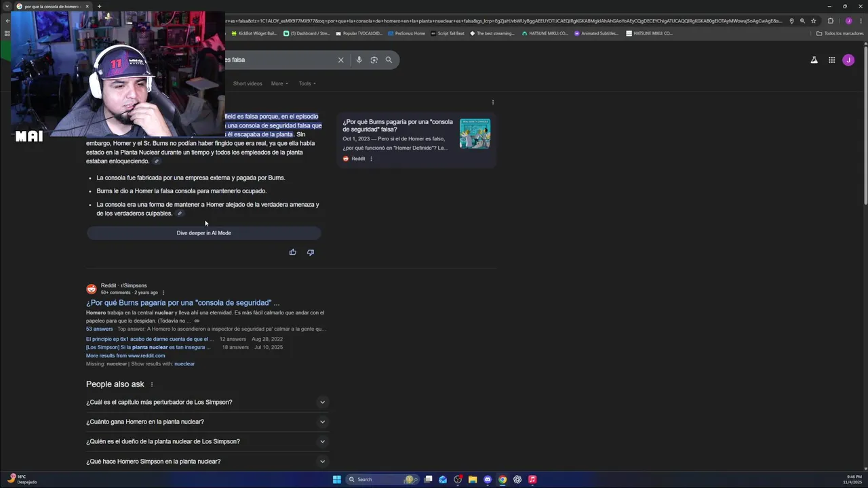Image resolution: width=868 pixels, height=488 pixels.
Task: Give thumbs up to the AI overview
Action: pos(293,252)
